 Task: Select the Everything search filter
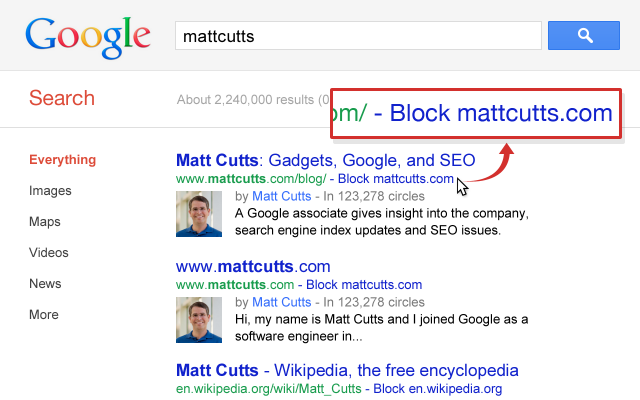pos(62,160)
